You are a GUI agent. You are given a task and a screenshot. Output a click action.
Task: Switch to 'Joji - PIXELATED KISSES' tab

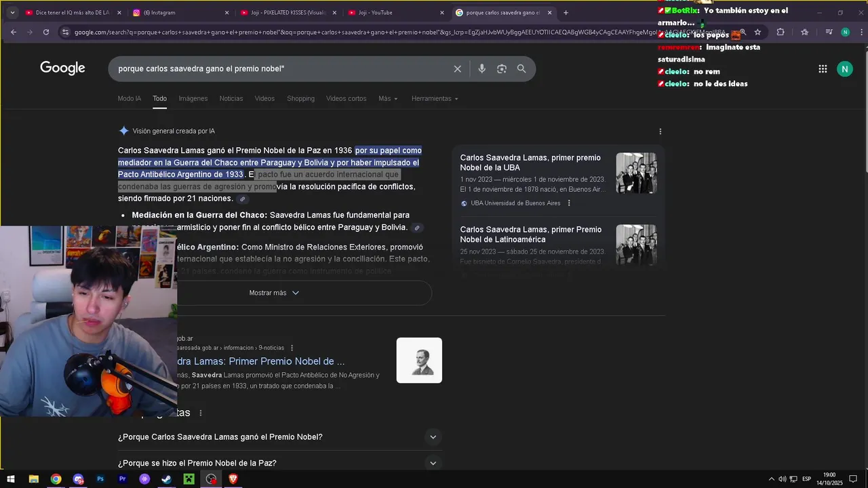click(288, 12)
